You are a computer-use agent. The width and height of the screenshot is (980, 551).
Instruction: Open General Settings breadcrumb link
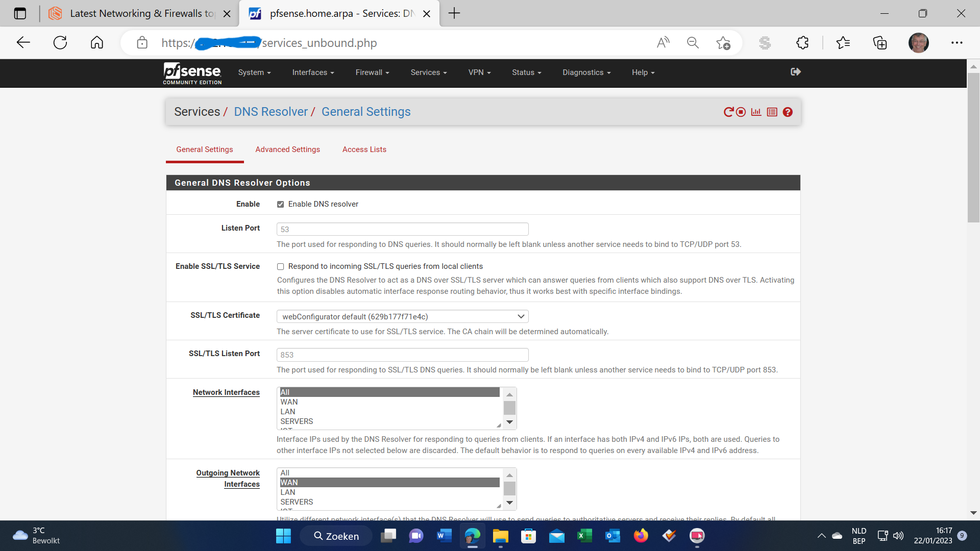(x=366, y=112)
